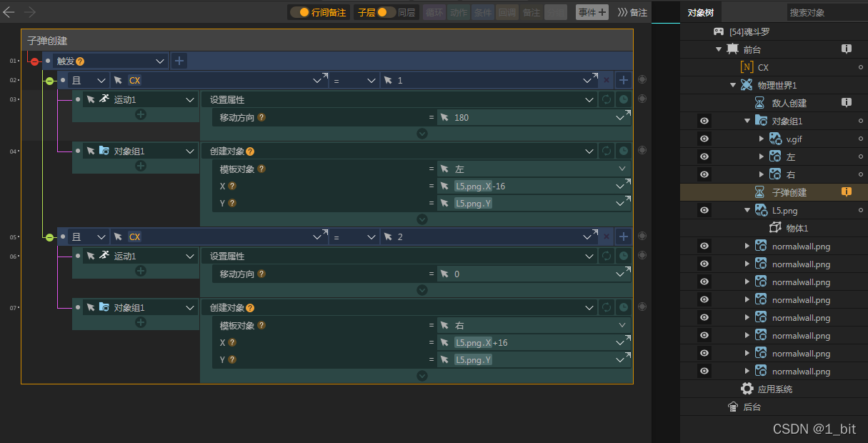Open the info badge on the 敌人创建 row
Screen dimensions: 868x443
[x=847, y=103]
